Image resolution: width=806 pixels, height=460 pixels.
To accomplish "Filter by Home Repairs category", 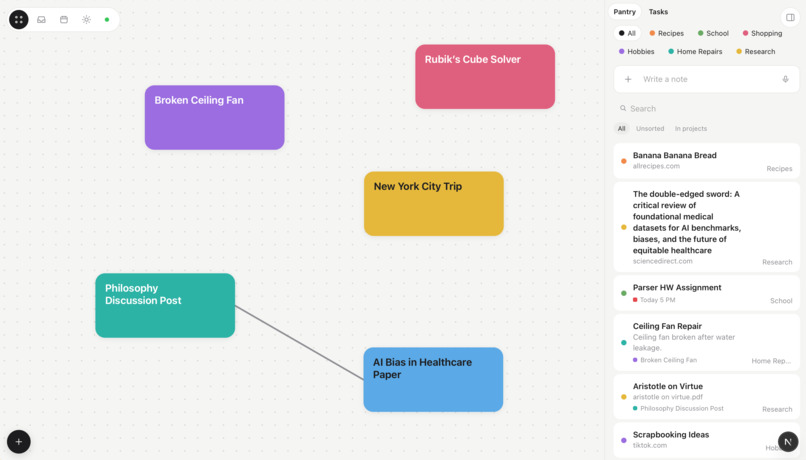I will point(695,51).
